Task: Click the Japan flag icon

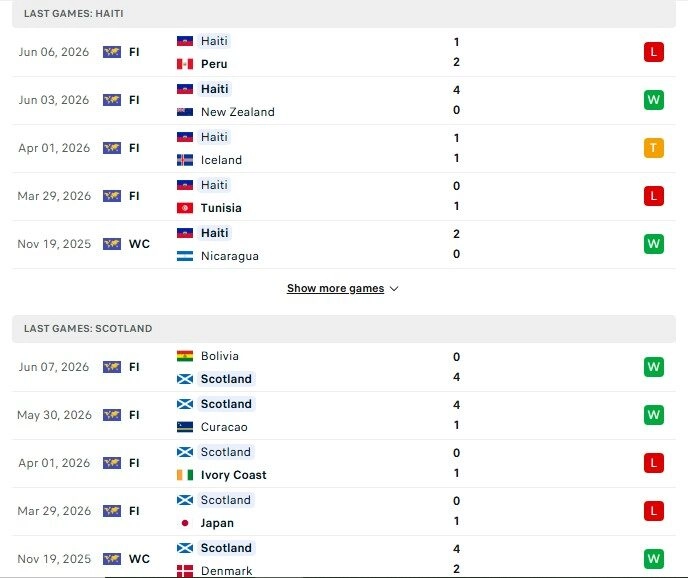Action: tap(185, 523)
